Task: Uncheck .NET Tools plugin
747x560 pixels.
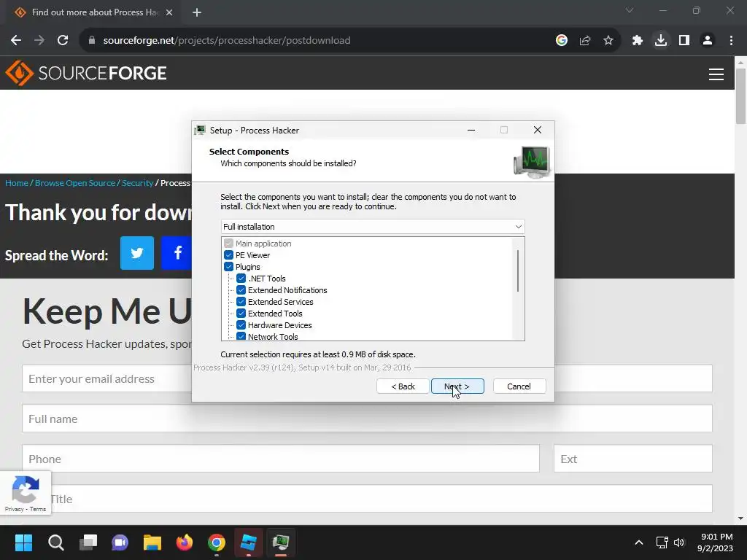Action: tap(241, 279)
